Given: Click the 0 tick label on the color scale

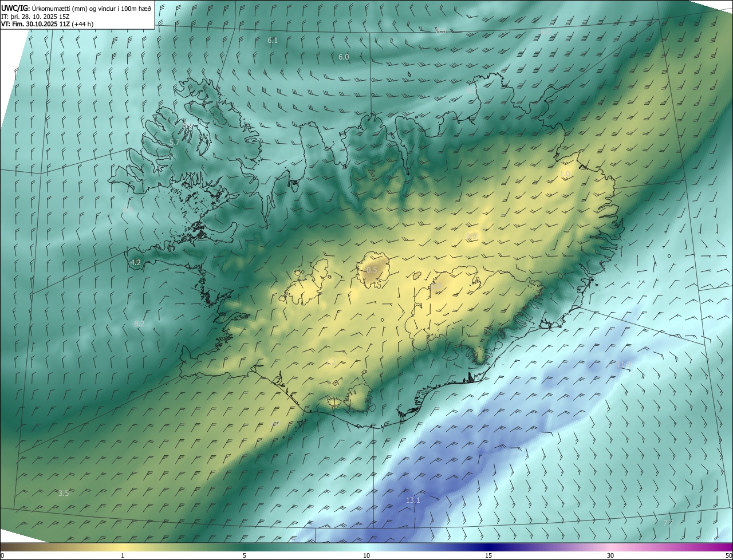Looking at the screenshot, I should [2, 555].
